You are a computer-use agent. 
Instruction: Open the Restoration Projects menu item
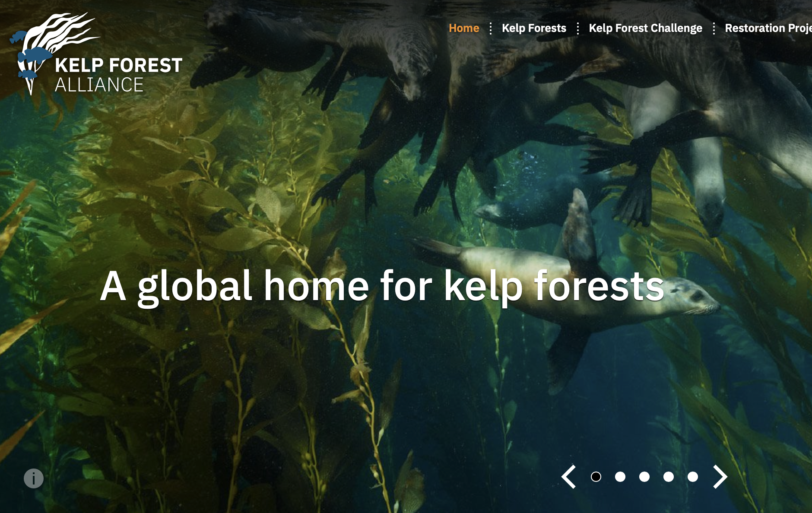(768, 28)
